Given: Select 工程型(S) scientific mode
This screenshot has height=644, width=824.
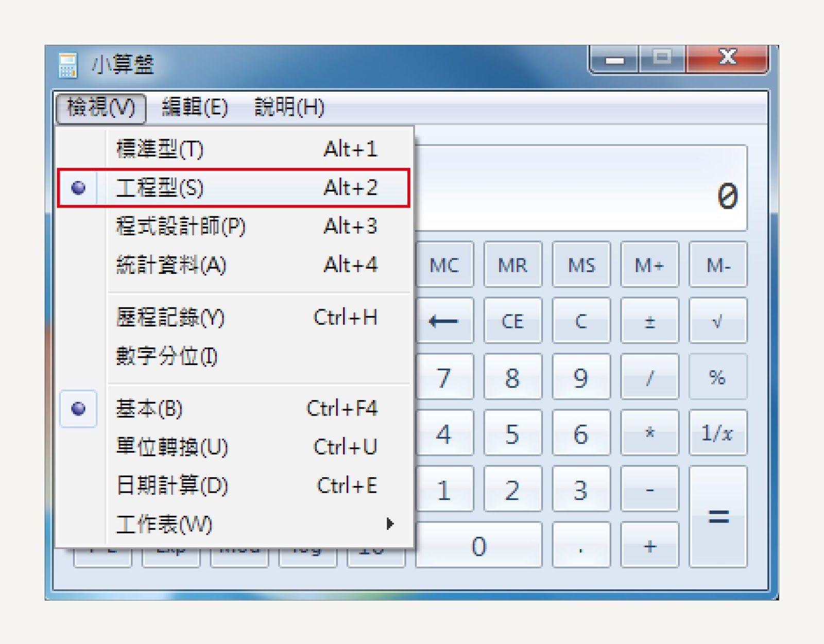Looking at the screenshot, I should 234,188.
